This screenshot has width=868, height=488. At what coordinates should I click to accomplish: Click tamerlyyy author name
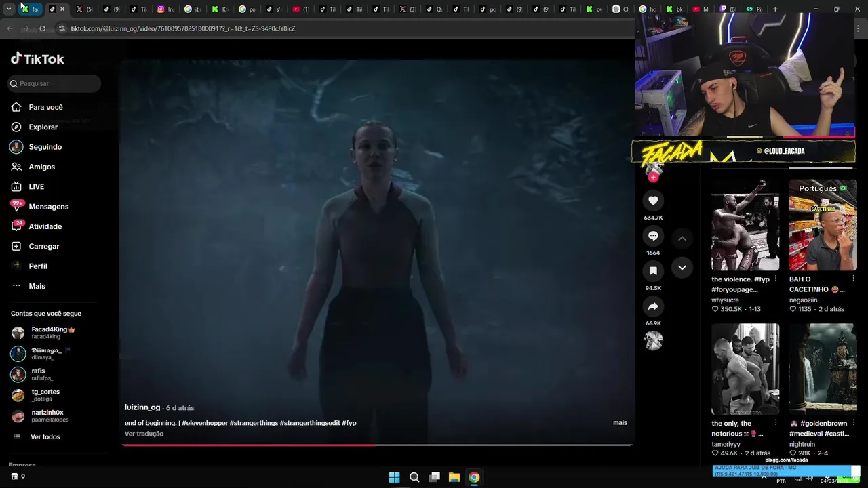coord(726,444)
